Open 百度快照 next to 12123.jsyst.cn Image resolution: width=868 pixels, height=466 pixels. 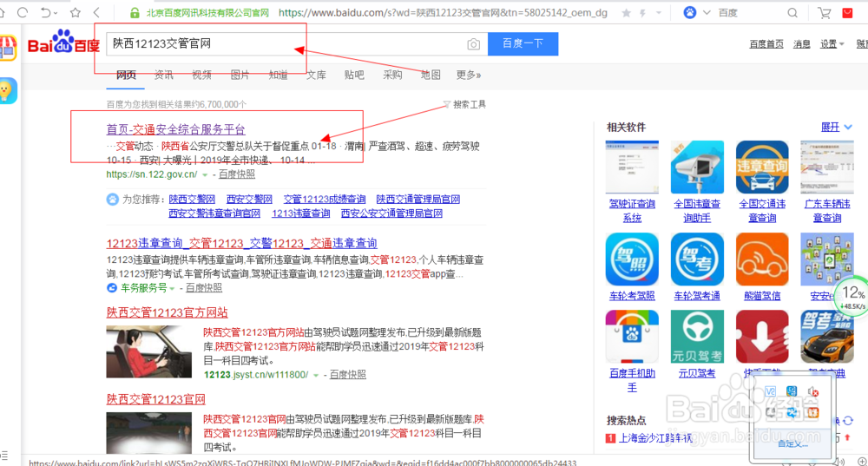click(348, 375)
